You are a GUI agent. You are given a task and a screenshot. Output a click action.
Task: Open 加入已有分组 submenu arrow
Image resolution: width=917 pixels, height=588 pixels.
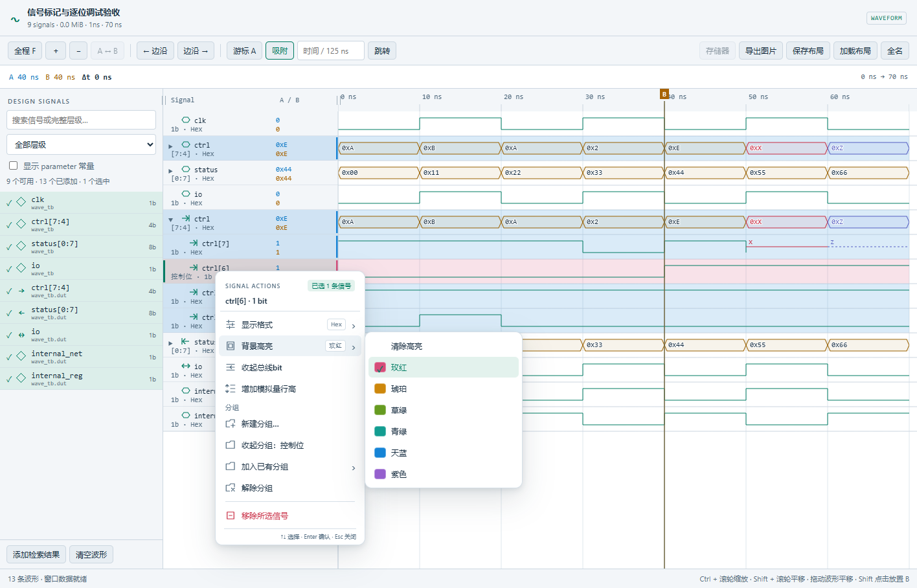[354, 468]
